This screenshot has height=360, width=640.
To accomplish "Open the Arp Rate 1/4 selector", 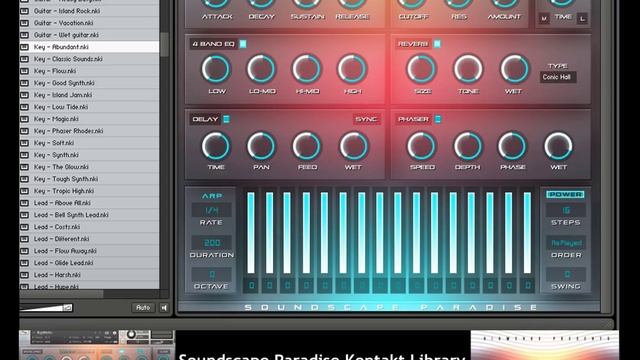I will tap(211, 210).
